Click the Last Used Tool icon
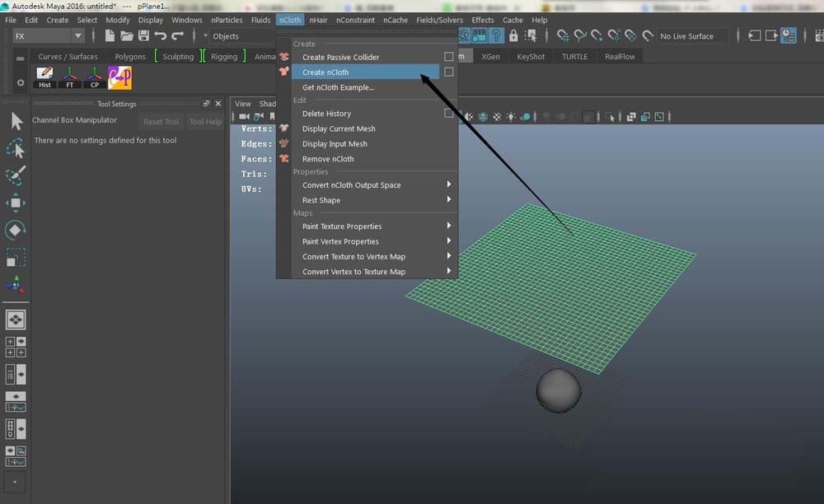Viewport: 824px width, 504px height. [x=16, y=285]
